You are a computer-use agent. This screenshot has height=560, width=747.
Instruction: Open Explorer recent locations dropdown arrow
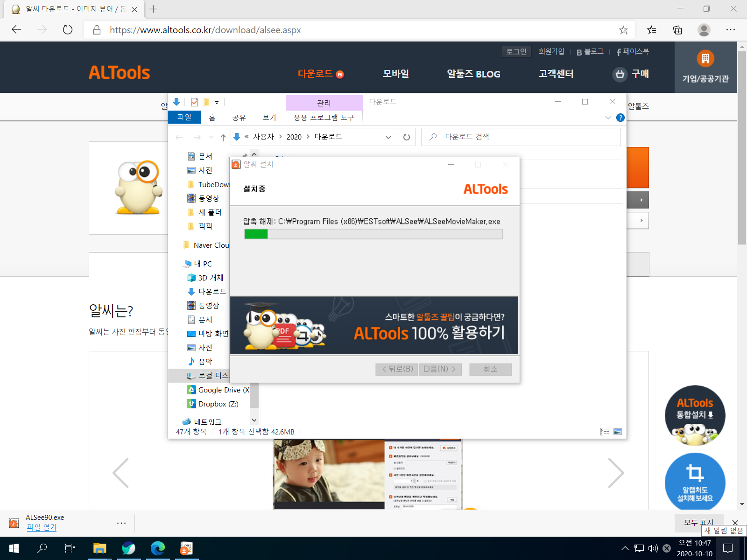click(x=211, y=137)
